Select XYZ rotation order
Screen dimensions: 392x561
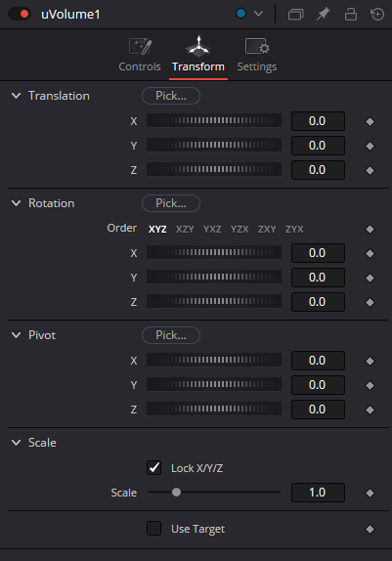click(157, 229)
